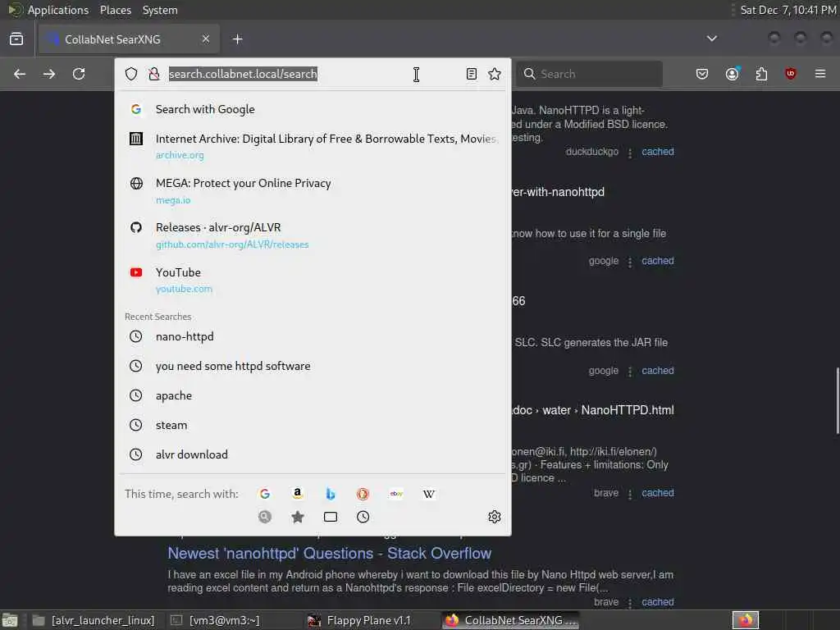
Task: Open the Firefox hamburger menu
Action: click(x=820, y=74)
